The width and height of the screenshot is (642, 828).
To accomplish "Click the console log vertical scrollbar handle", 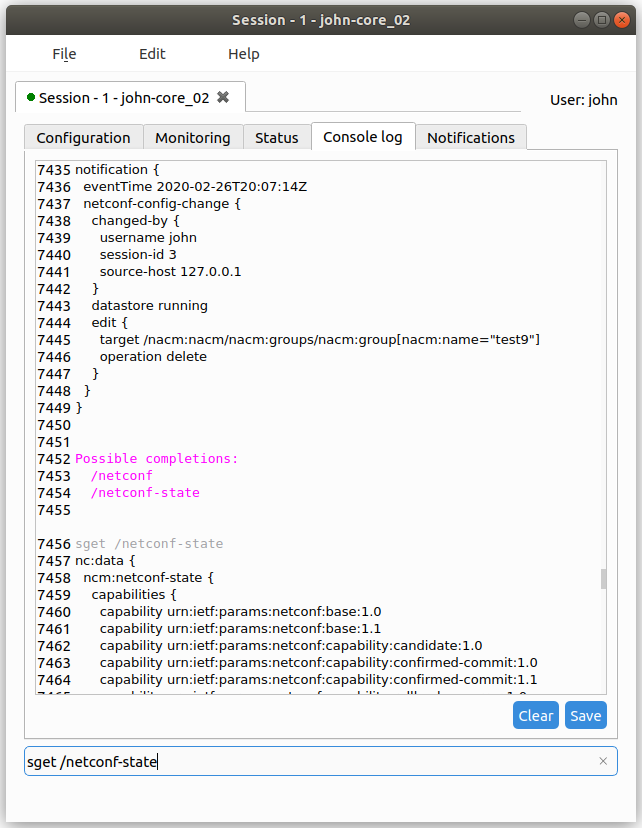I will (603, 579).
